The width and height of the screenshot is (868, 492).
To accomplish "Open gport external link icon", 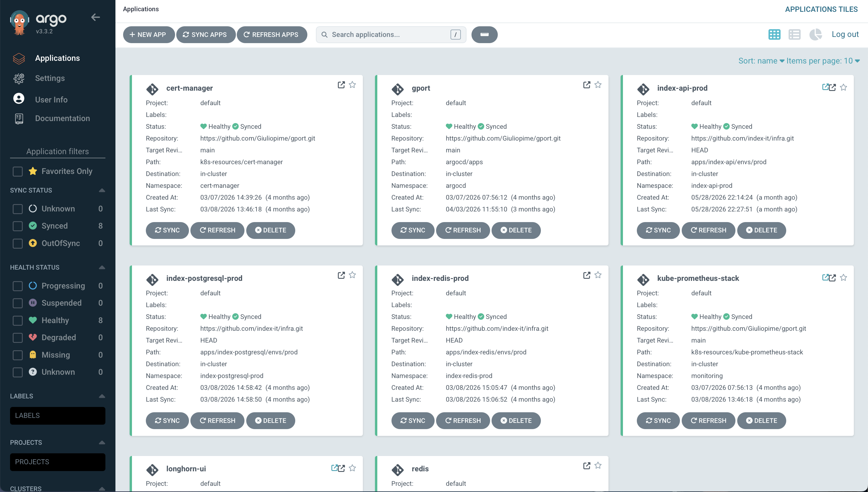I will pyautogui.click(x=587, y=85).
